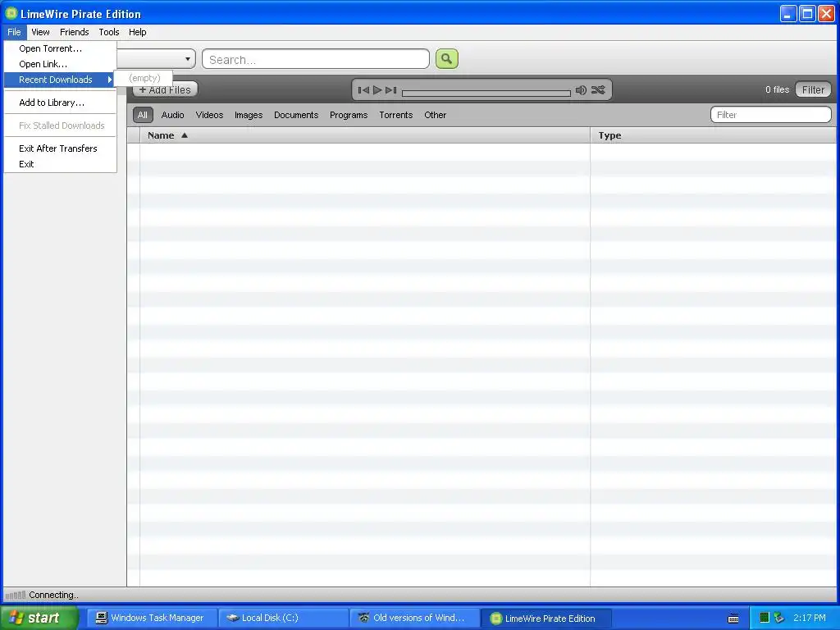Image resolution: width=840 pixels, height=630 pixels.
Task: Sort by the Type column header
Action: click(713, 135)
